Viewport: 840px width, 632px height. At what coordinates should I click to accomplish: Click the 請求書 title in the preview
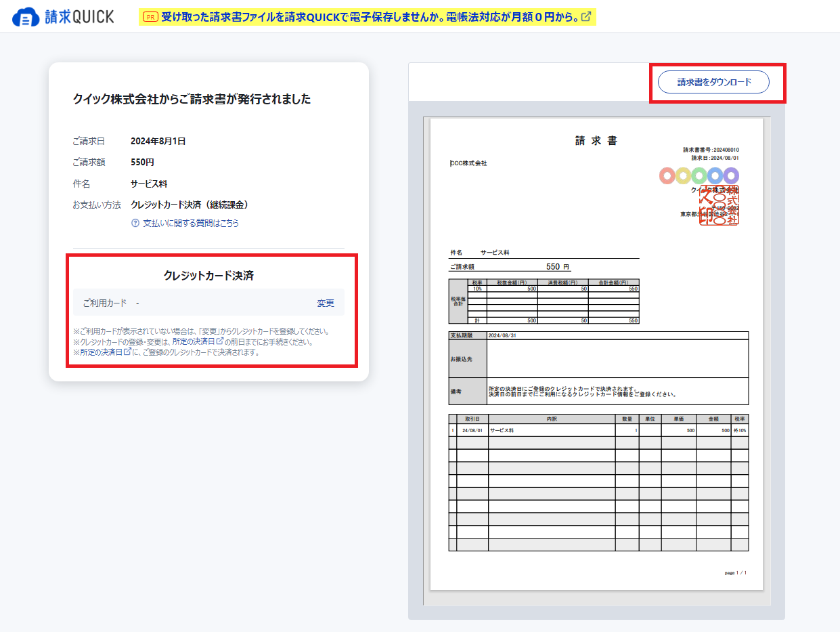596,141
